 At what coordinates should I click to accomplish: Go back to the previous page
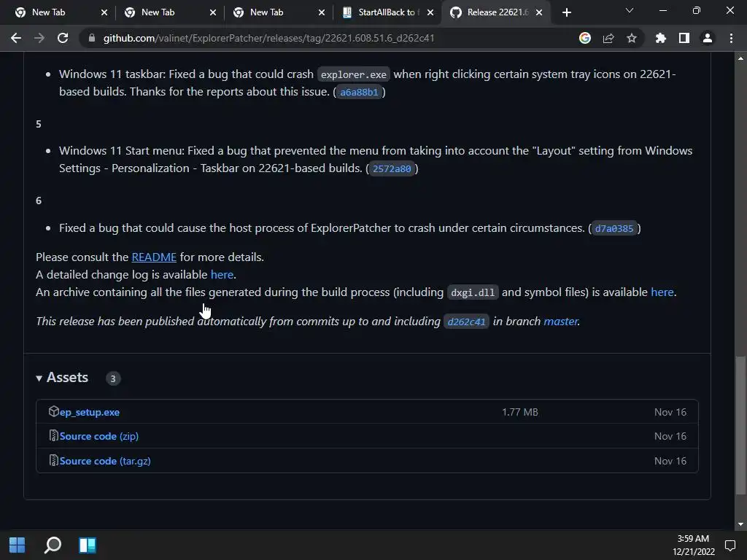click(16, 38)
